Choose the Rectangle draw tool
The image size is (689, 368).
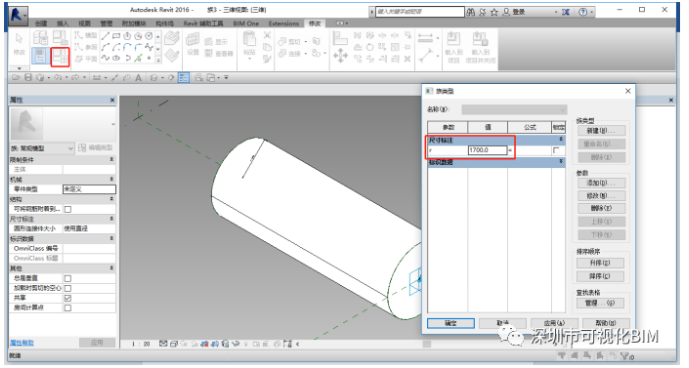pyautogui.click(x=116, y=36)
